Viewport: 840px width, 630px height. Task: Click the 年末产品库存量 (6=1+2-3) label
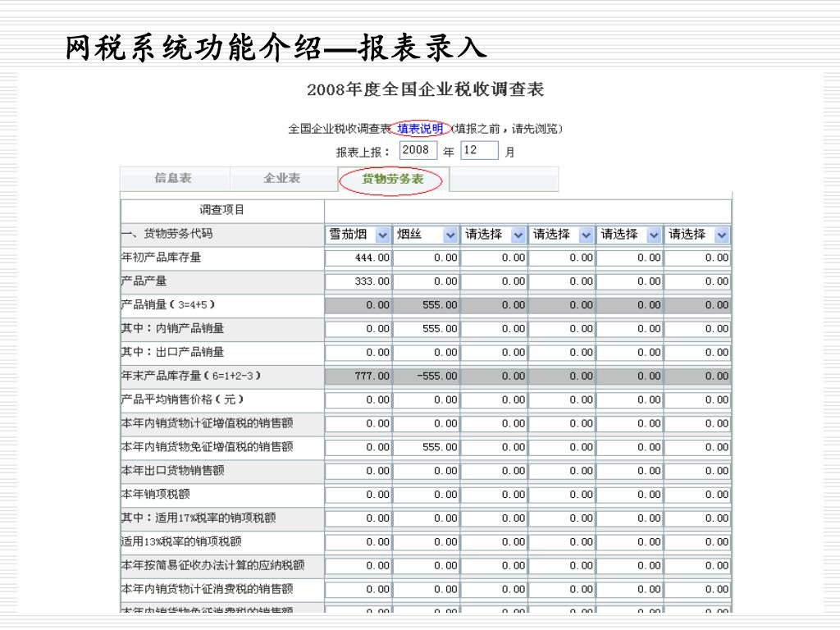click(190, 376)
